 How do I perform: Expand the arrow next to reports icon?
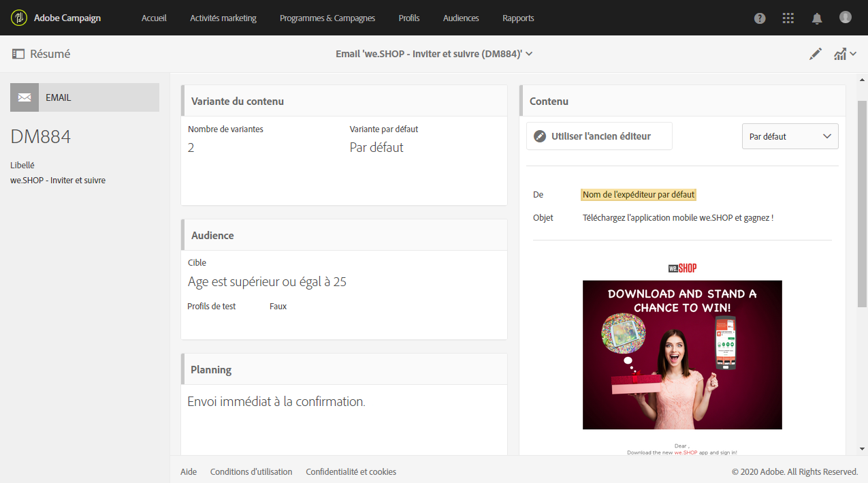(x=853, y=54)
